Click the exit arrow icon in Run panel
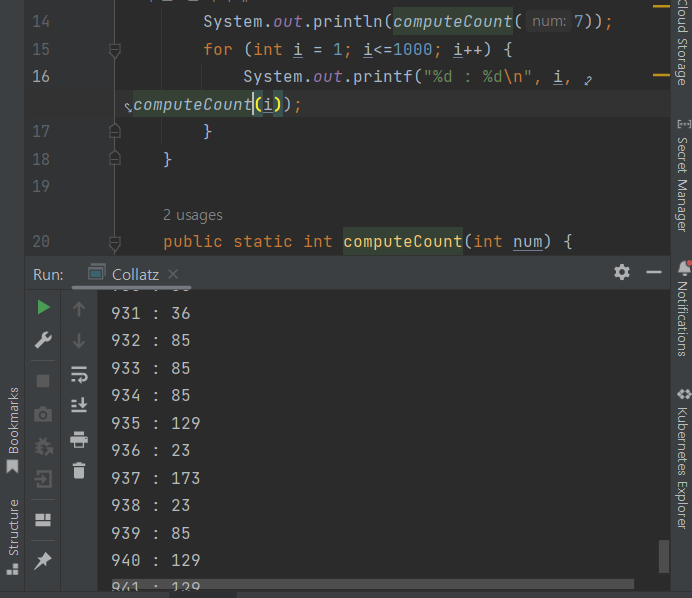 click(x=43, y=479)
